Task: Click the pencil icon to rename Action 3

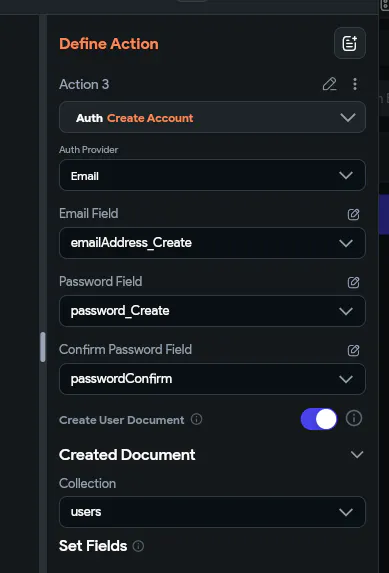Action: click(x=329, y=84)
